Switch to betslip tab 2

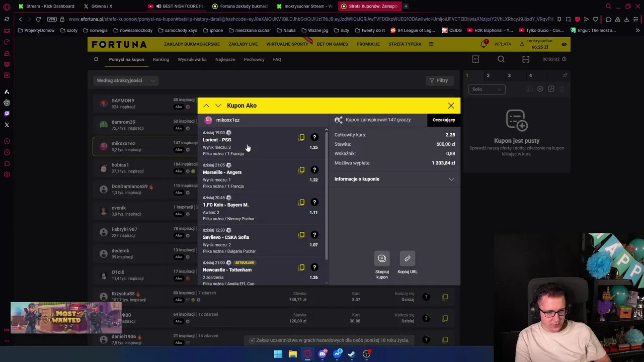tap(488, 75)
